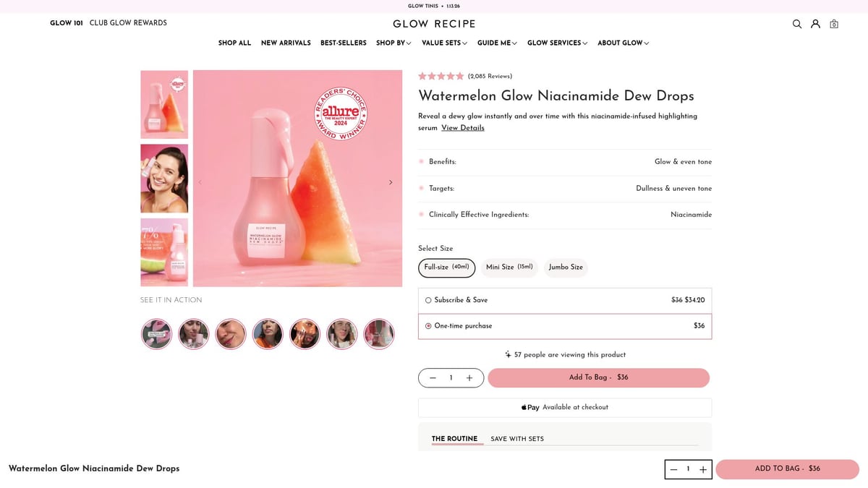The image size is (868, 488).
Task: Select the Subscribe & Save option
Action: (428, 299)
